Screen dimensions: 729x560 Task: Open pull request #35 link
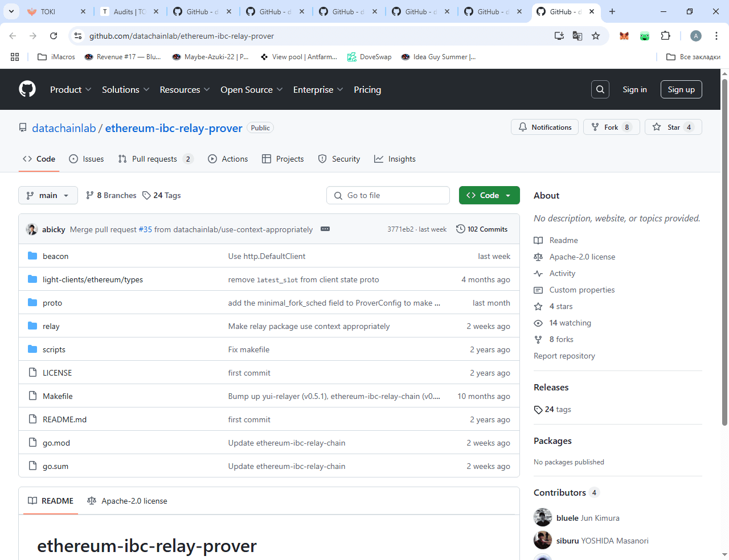145,229
